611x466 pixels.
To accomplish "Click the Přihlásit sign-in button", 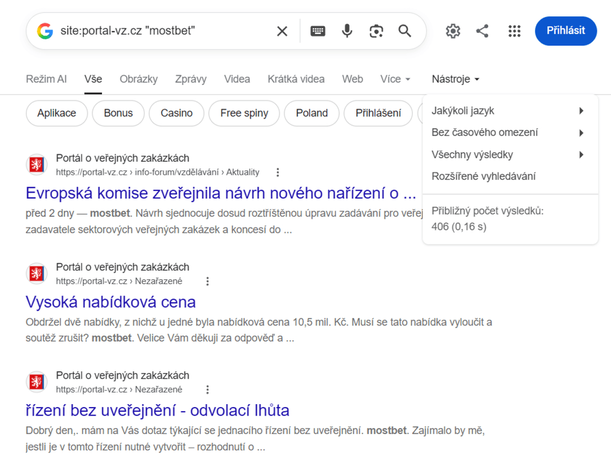I will point(566,31).
